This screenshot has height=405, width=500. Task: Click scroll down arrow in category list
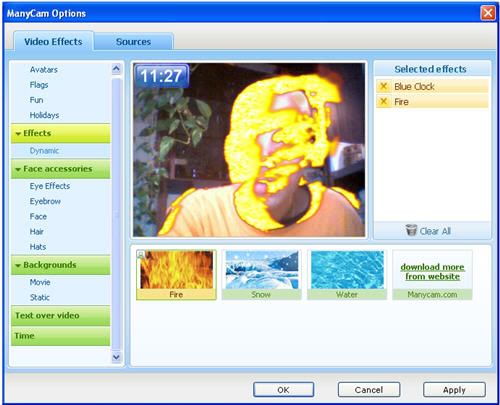point(116,357)
